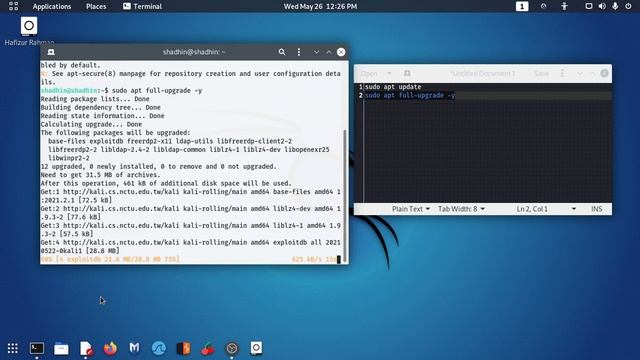Open Terminal from the dock

37,348
